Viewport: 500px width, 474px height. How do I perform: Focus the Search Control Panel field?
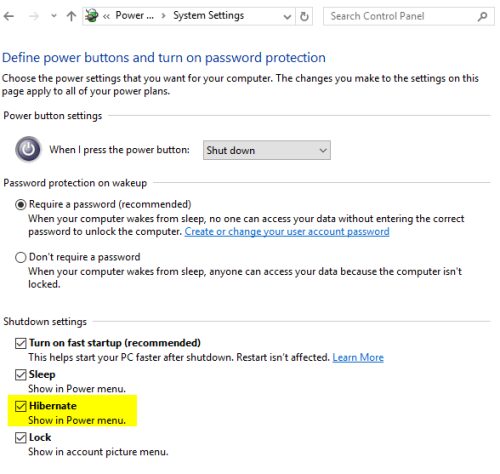409,16
